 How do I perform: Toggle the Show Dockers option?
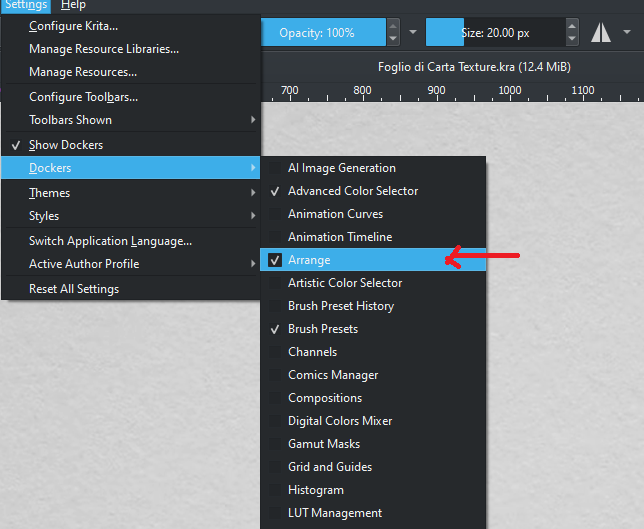pyautogui.click(x=66, y=145)
